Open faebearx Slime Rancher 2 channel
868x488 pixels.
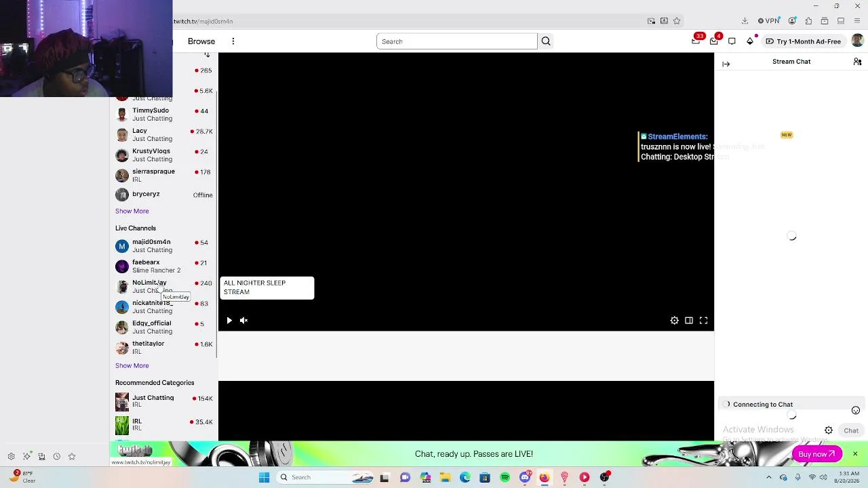click(163, 266)
